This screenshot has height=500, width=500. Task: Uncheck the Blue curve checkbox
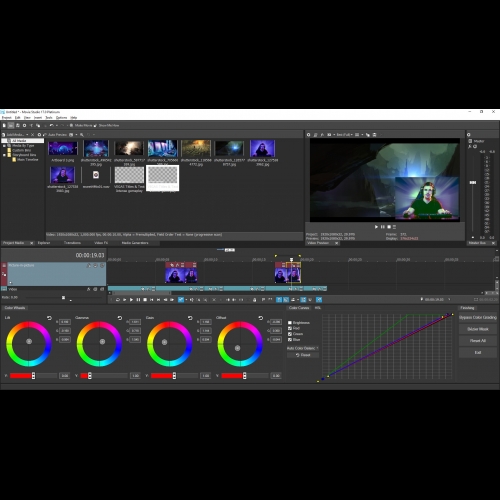[x=290, y=340]
